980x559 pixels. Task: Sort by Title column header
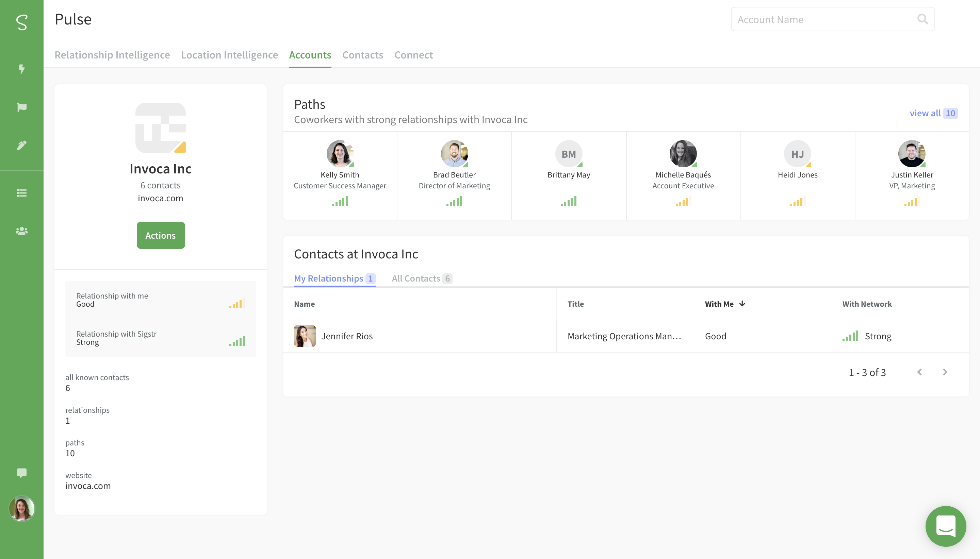tap(575, 304)
